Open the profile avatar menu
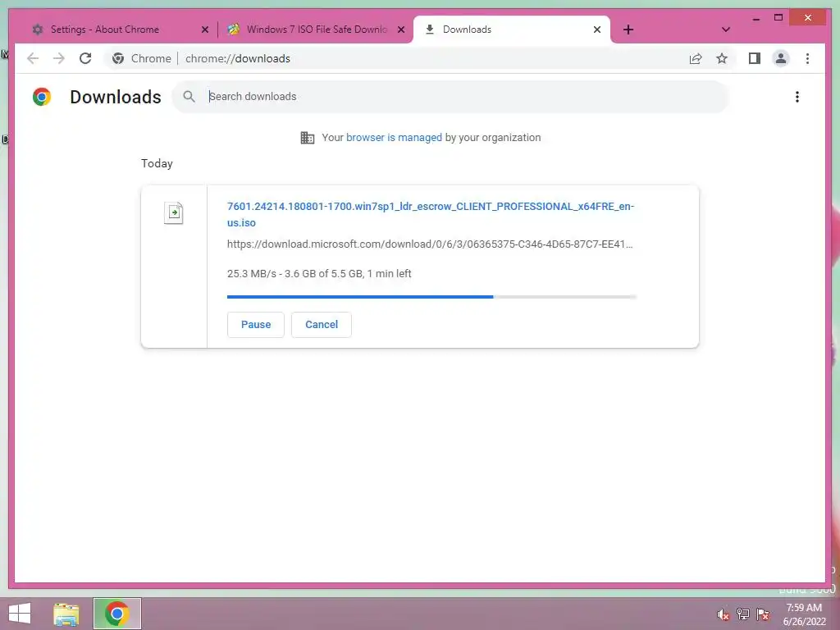This screenshot has width=840, height=630. pos(781,58)
